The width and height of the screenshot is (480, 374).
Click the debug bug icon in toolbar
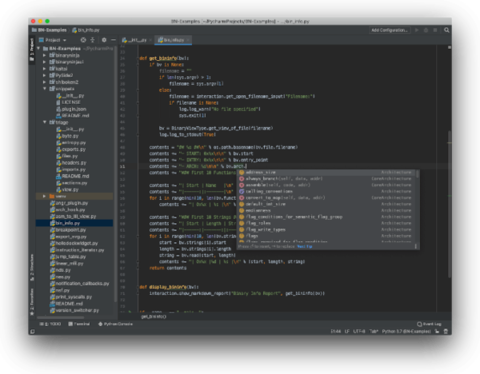(x=426, y=30)
